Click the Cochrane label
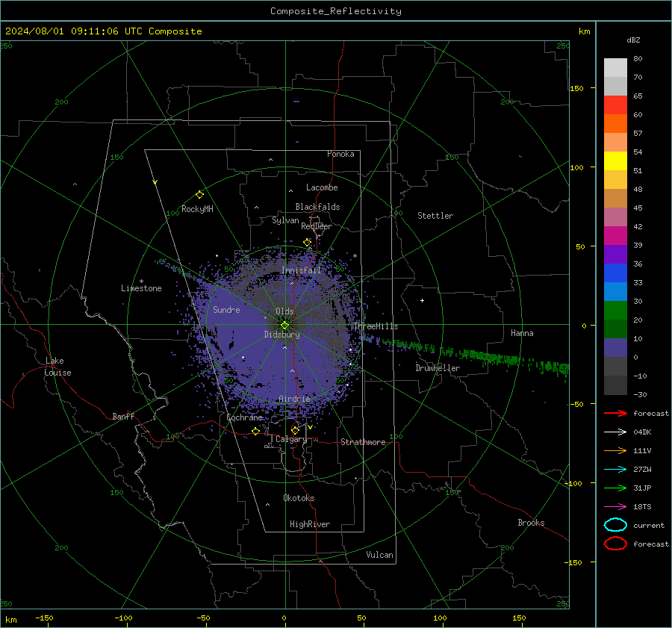Screen dimensions: 672x628 244,417
